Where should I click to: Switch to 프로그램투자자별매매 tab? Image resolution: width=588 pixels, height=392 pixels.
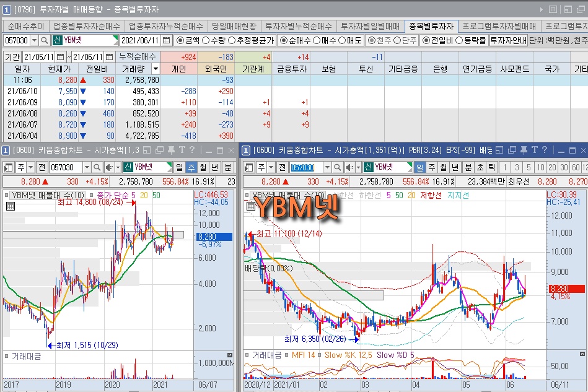(x=499, y=26)
